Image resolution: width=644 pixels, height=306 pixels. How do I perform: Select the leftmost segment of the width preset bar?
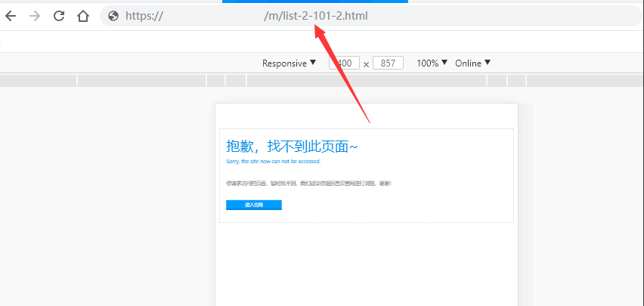(x=38, y=80)
